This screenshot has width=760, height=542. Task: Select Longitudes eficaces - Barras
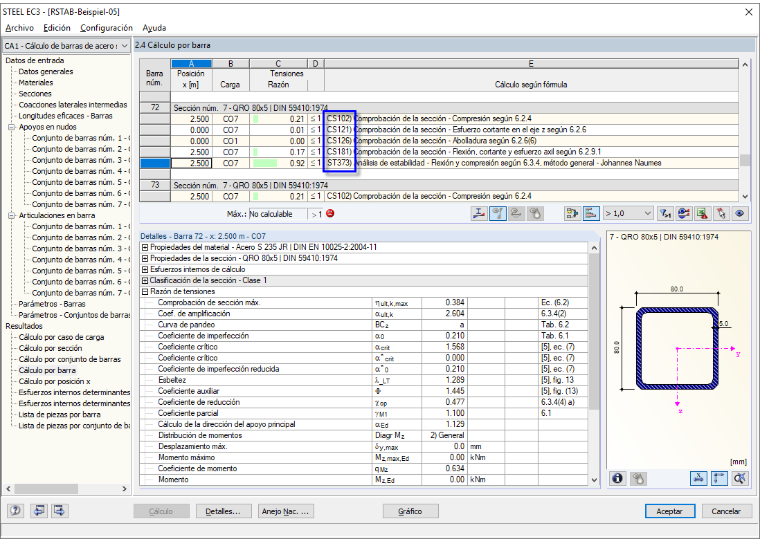pos(65,116)
